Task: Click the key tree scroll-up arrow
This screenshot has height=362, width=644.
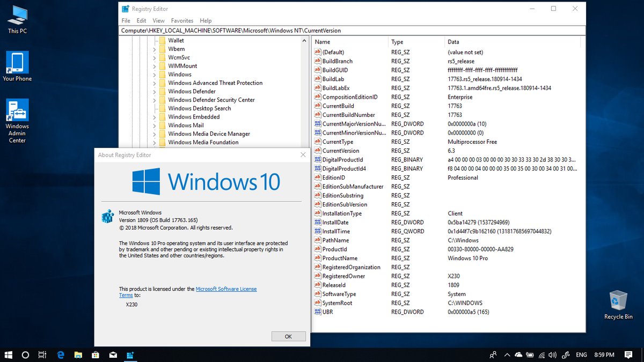Action: tap(305, 40)
